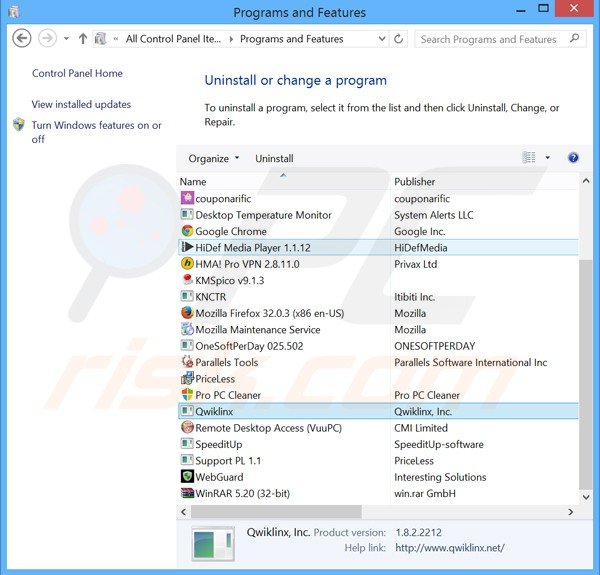The image size is (600, 575).
Task: Expand the view options dropdown arrow
Action: click(548, 158)
